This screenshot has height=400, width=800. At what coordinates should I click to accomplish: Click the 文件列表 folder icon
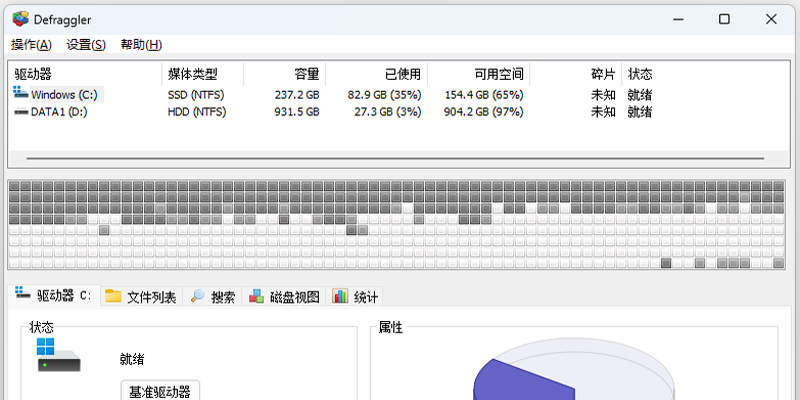coord(113,296)
